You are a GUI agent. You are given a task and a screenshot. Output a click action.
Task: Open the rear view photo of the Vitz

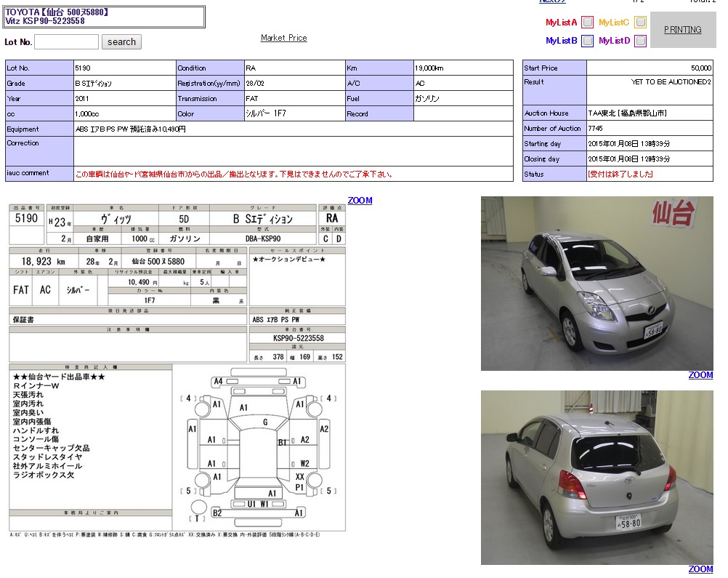pos(596,478)
